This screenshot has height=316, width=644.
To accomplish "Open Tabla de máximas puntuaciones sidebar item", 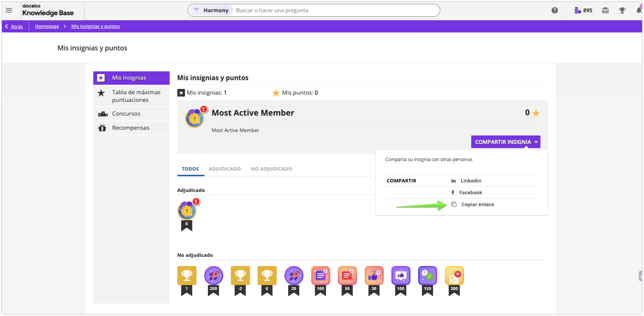I will (x=136, y=96).
